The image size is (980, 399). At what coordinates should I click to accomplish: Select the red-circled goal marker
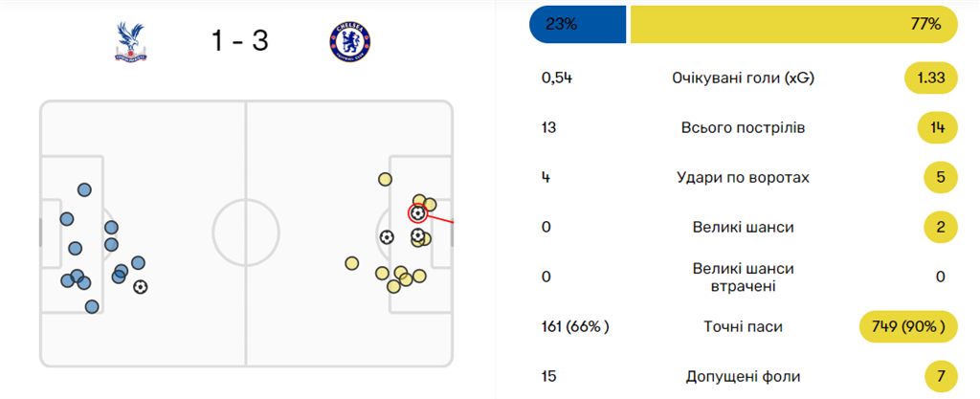(x=417, y=213)
